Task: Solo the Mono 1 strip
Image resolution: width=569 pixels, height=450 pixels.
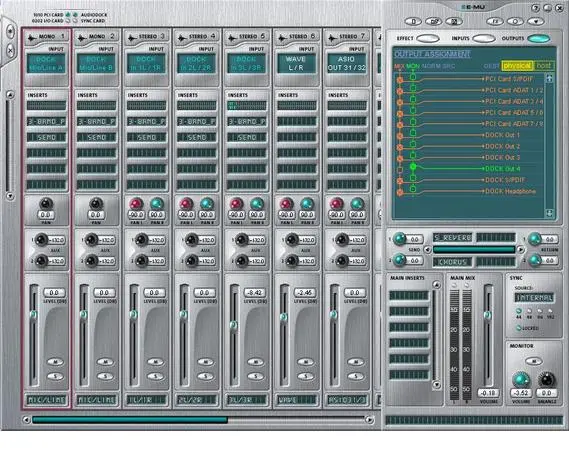Action: coord(55,376)
